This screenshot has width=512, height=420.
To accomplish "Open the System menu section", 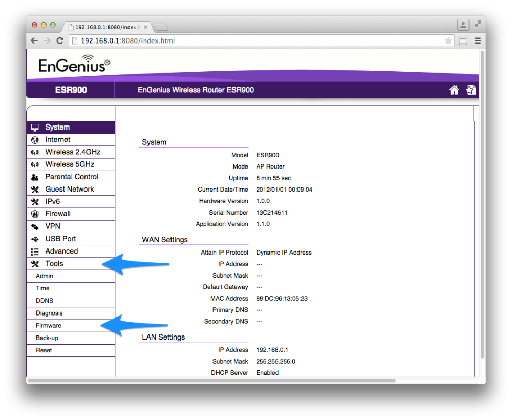I will [x=71, y=128].
